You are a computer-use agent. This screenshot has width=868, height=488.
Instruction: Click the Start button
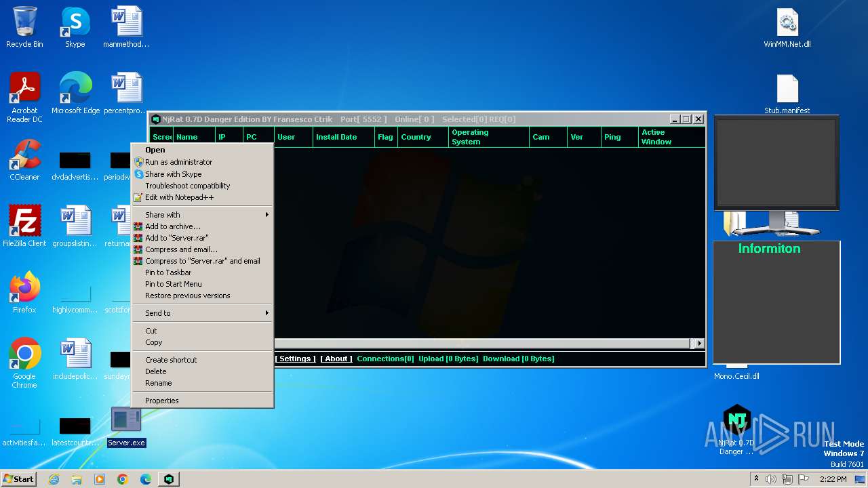click(19, 479)
